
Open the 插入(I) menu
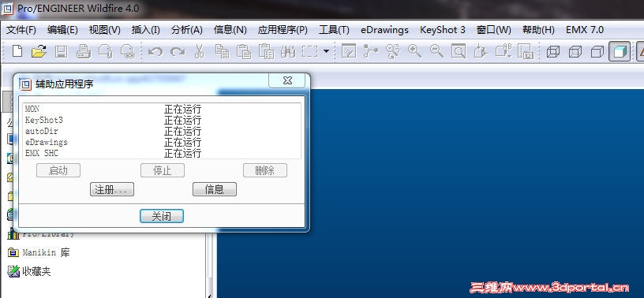click(146, 30)
